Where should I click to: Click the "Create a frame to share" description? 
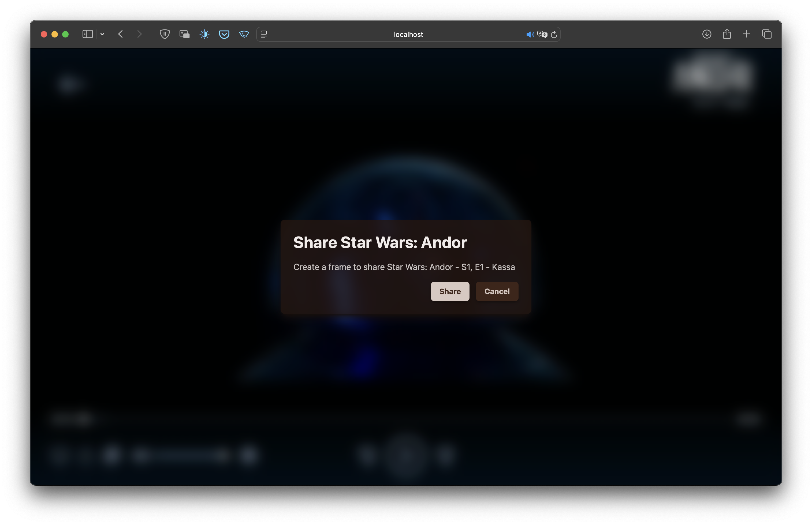click(x=404, y=267)
